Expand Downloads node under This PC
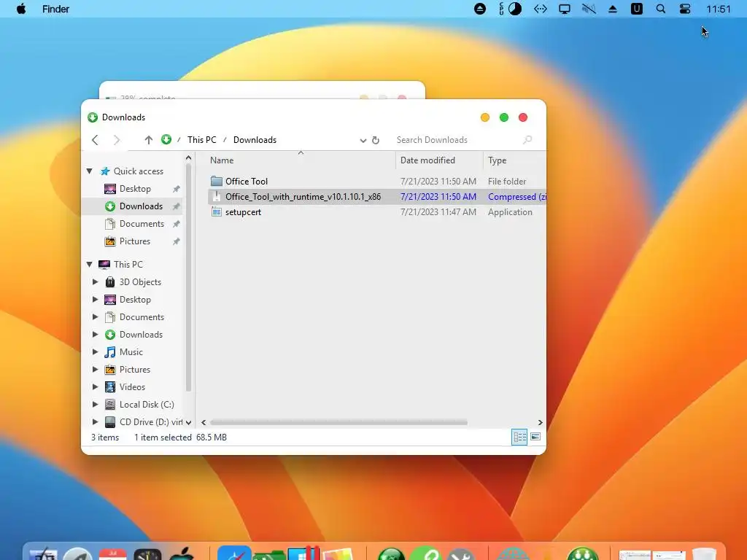Viewport: 747px width, 560px height. click(96, 334)
